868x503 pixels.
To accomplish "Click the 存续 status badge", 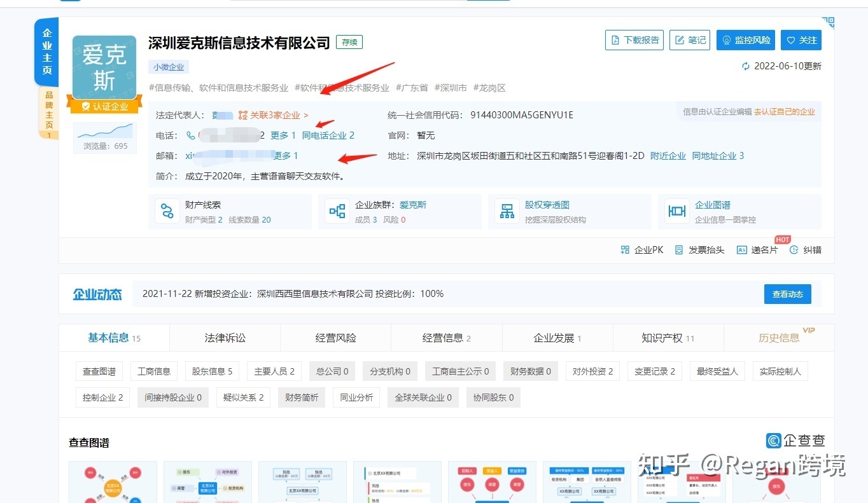I will click(349, 43).
